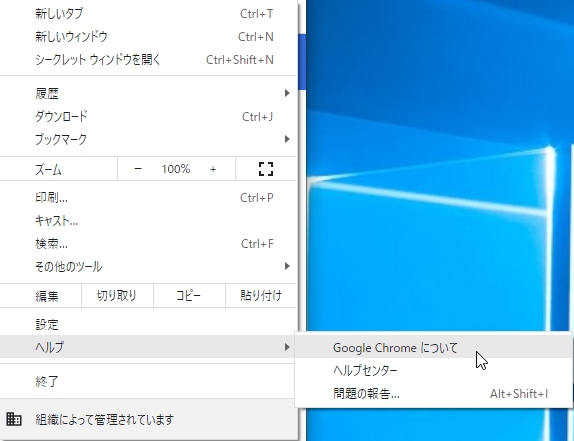Open 新しいウィンドウ

pyautogui.click(x=148, y=37)
